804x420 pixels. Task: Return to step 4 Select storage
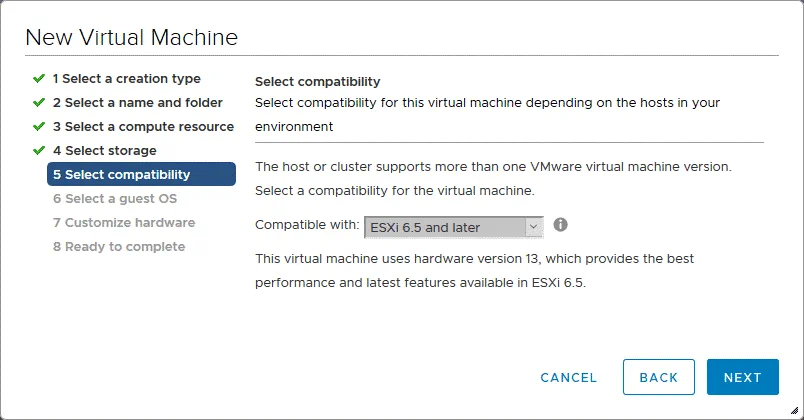point(104,150)
